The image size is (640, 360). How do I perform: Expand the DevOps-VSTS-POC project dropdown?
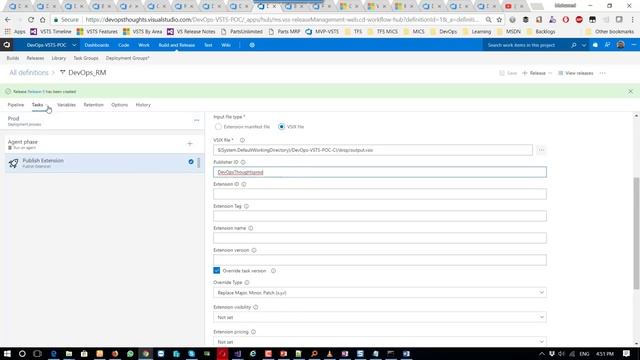pyautogui.click(x=74, y=45)
